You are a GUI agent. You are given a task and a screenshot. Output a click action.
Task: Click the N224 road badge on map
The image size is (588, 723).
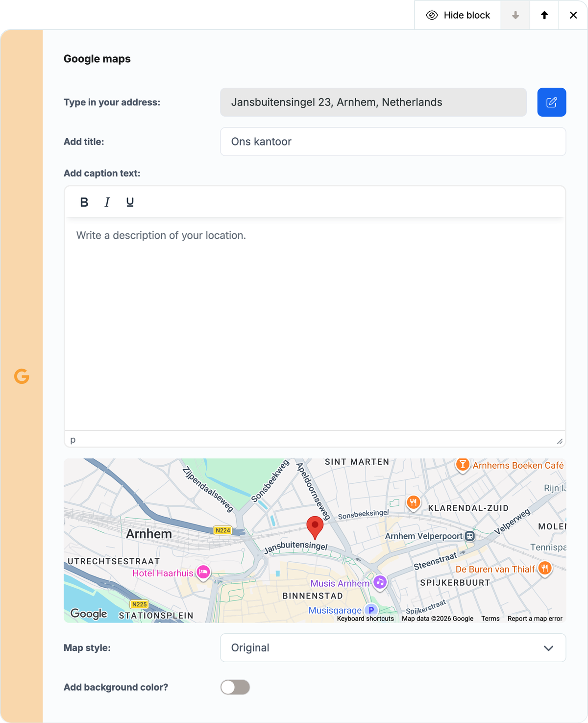pyautogui.click(x=223, y=530)
